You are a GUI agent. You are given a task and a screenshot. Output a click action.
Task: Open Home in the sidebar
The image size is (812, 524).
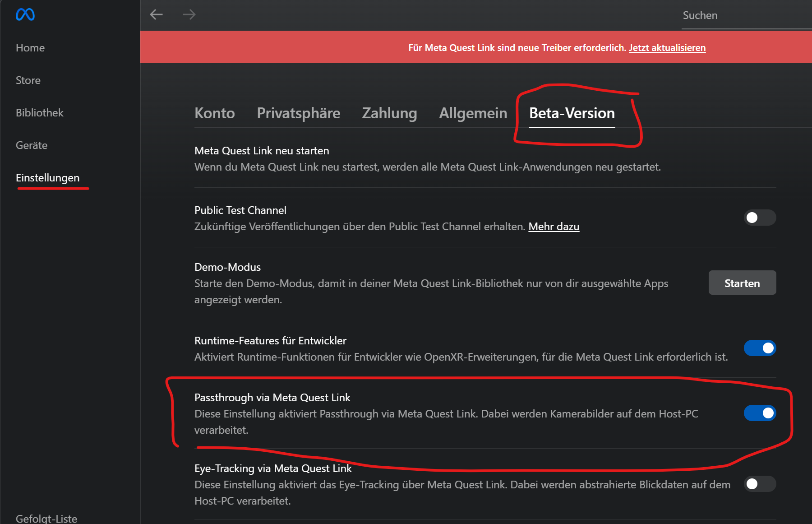click(x=30, y=48)
